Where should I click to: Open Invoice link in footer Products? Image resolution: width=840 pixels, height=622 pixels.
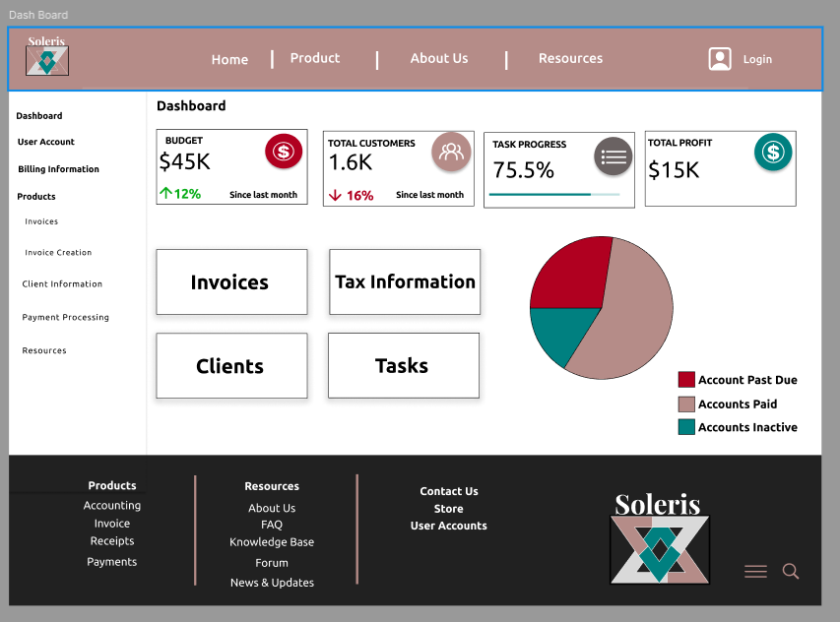(112, 524)
